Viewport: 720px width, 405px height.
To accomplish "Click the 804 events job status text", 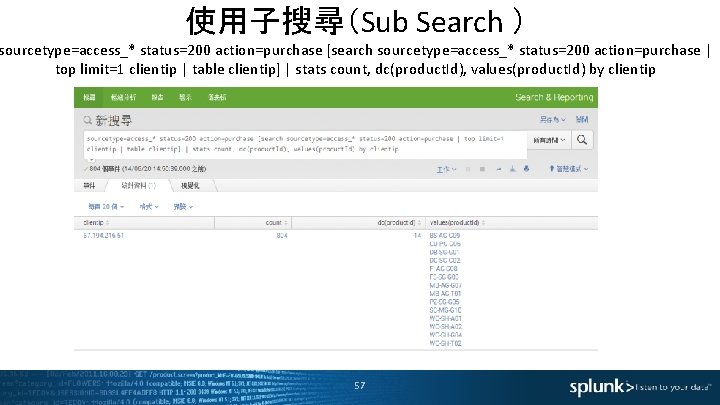I will [147, 169].
